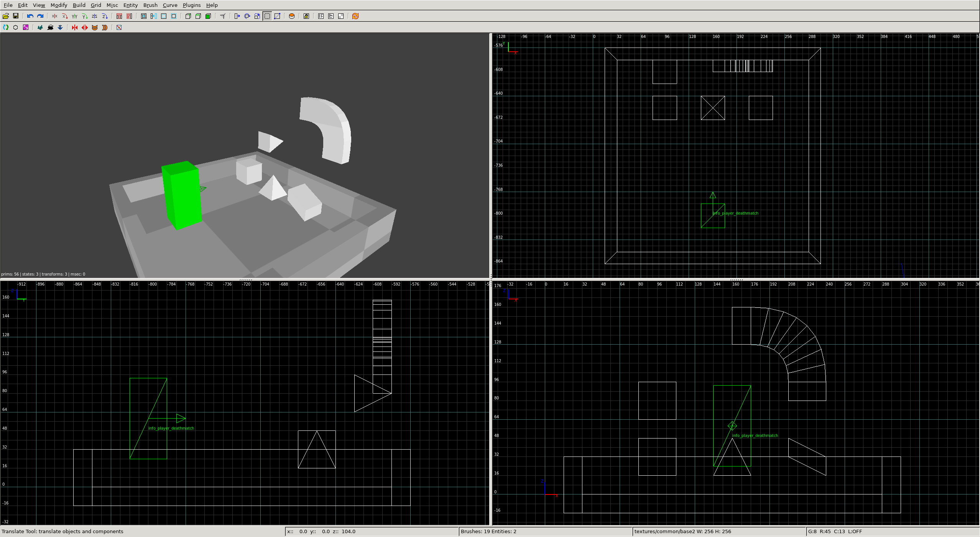Toggle the dashed-square Resize tool button
This screenshot has width=980, height=537.
coord(267,16)
